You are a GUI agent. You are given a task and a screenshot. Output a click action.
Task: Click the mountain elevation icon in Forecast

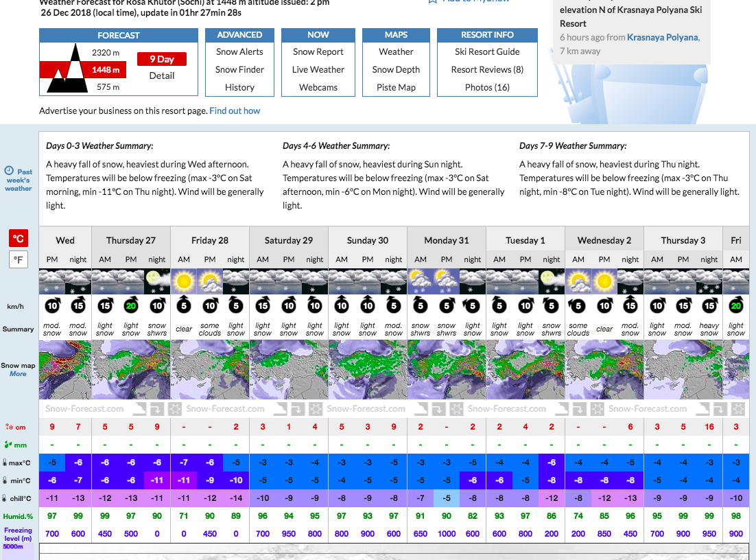coord(66,69)
